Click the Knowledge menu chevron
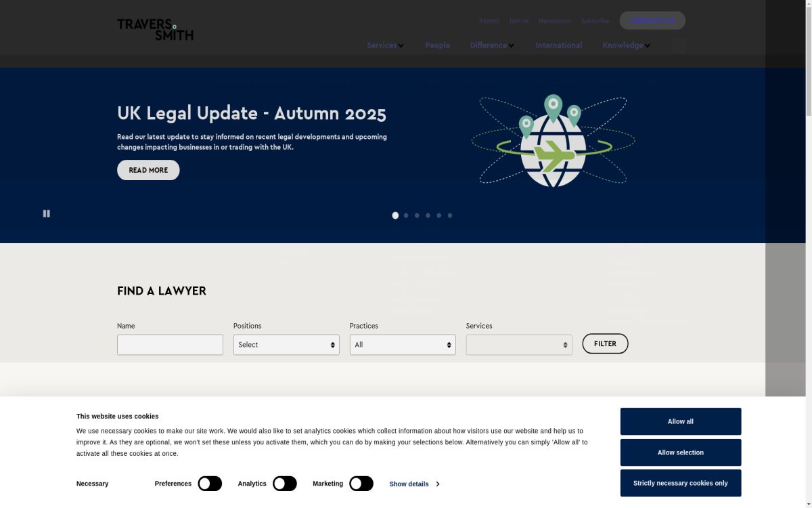This screenshot has height=508, width=812. pos(648,46)
